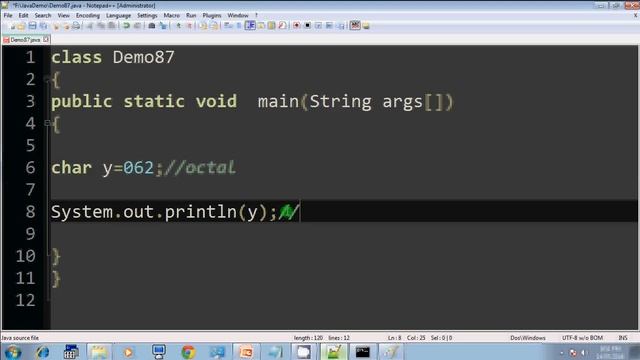The height and width of the screenshot is (360, 640).
Task: Start macro recording with red dot icon
Action: click(297, 26)
